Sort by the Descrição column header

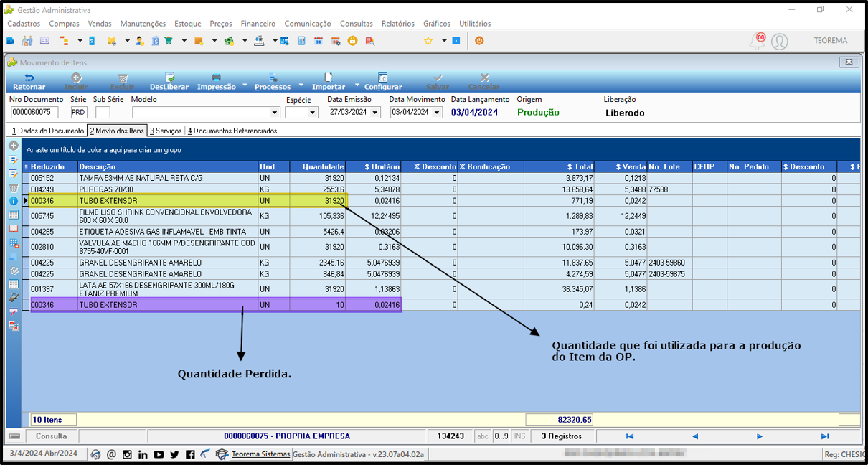(x=168, y=166)
